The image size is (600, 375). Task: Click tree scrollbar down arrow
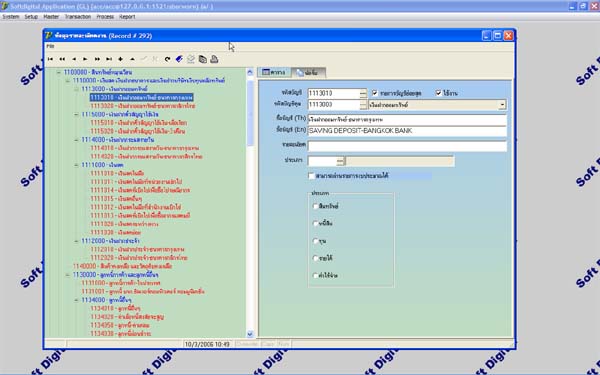[x=250, y=334]
